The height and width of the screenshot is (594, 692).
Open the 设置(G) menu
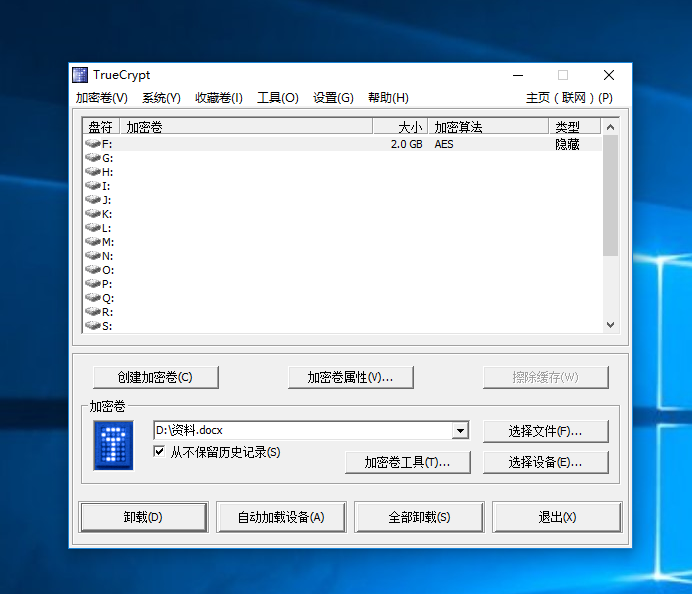(x=333, y=98)
